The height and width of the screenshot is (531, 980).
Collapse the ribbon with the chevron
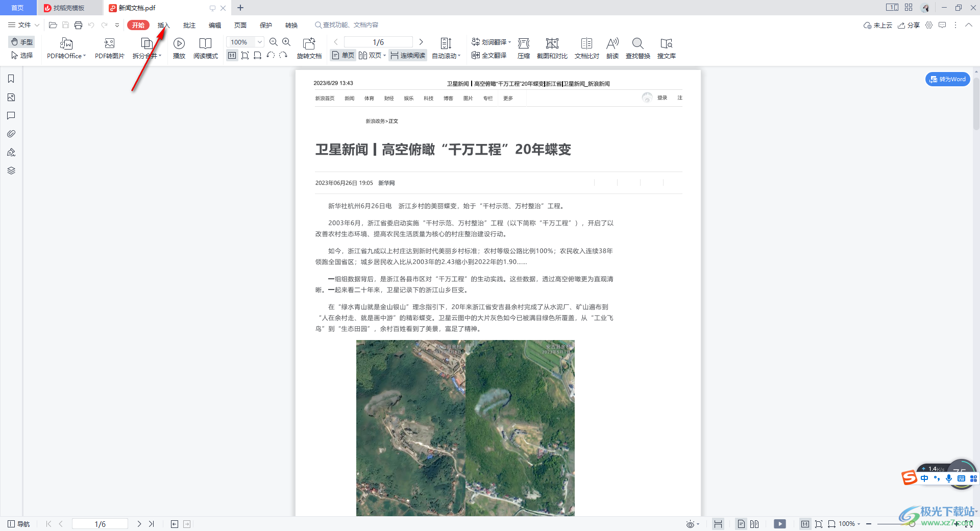click(x=969, y=25)
